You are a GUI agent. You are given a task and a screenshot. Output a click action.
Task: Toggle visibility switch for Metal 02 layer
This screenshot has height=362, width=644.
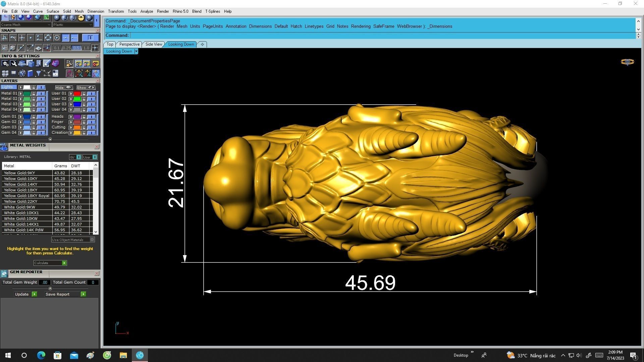coord(41,99)
